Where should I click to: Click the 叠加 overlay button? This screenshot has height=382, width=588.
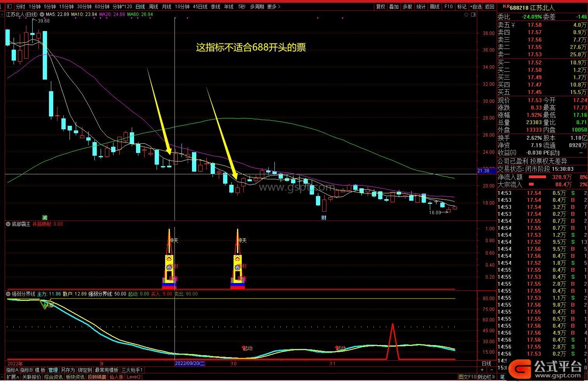pyautogui.click(x=394, y=7)
